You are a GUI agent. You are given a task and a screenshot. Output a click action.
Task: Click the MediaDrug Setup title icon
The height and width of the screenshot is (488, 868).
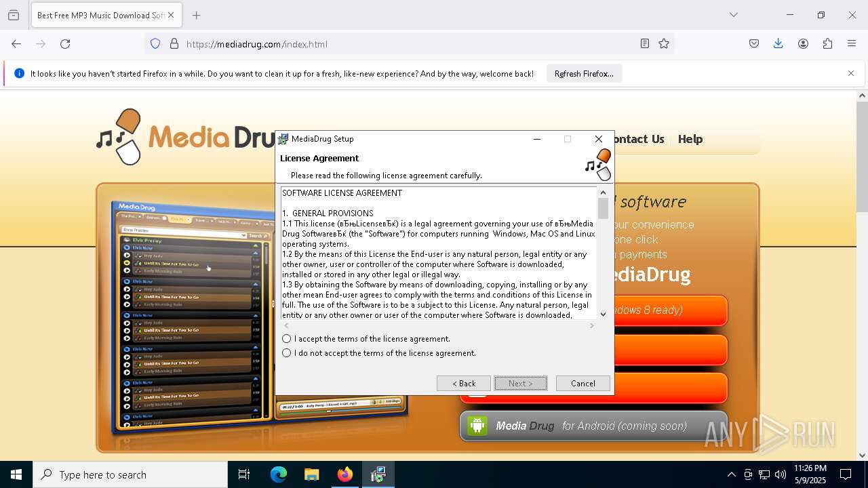(x=283, y=139)
